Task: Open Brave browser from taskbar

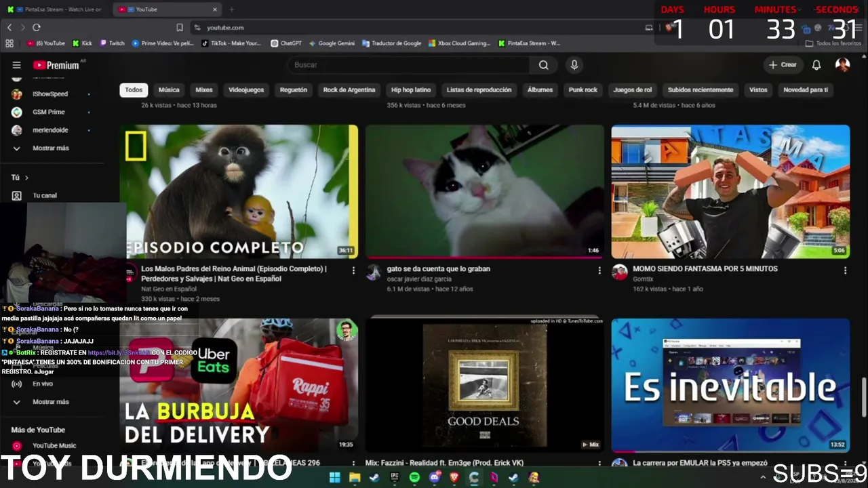Action: (454, 477)
